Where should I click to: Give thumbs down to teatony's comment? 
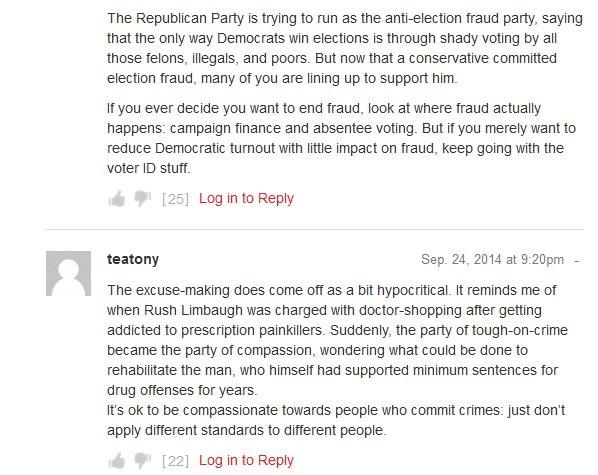pyautogui.click(x=143, y=461)
